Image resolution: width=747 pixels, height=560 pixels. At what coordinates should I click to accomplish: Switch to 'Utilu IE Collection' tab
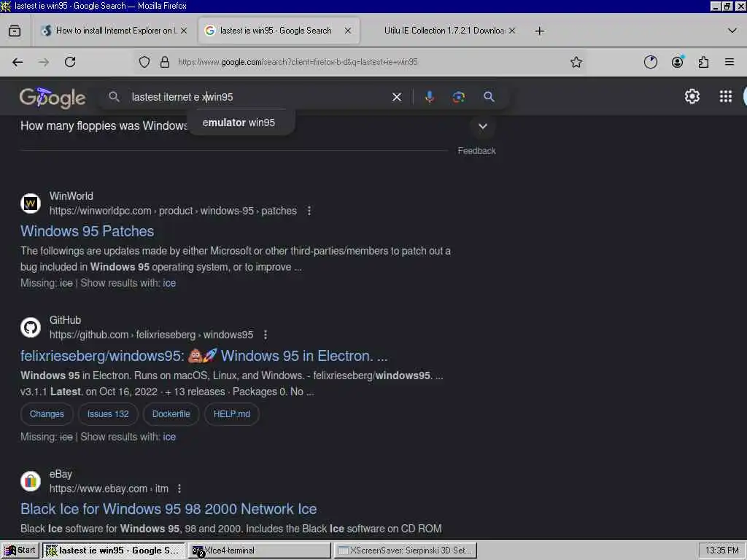pos(445,31)
